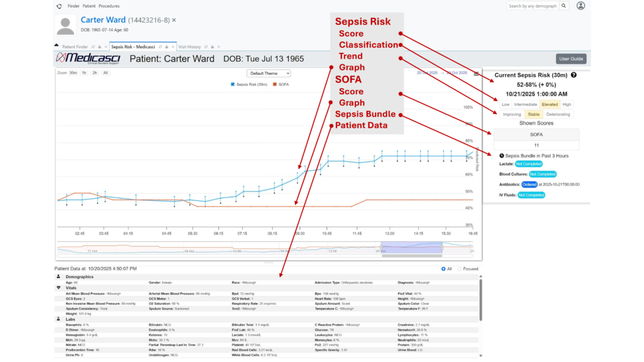Image resolution: width=644 pixels, height=362 pixels.
Task: Click the reload icon on Visit History tab
Action: pos(206,47)
